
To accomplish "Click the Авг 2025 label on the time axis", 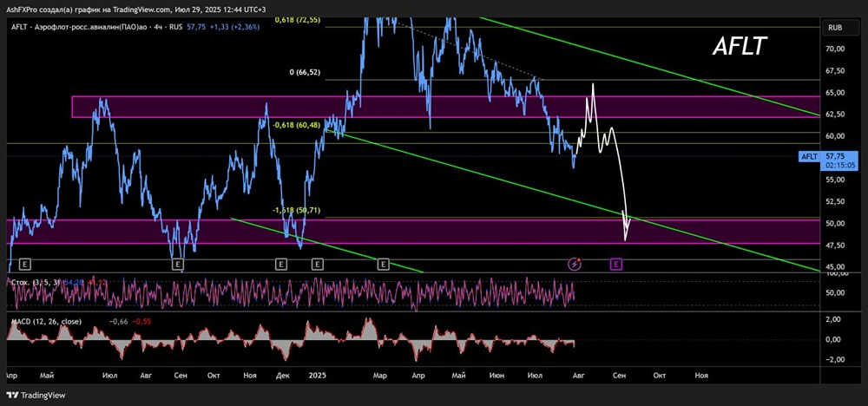I will pyautogui.click(x=578, y=376).
